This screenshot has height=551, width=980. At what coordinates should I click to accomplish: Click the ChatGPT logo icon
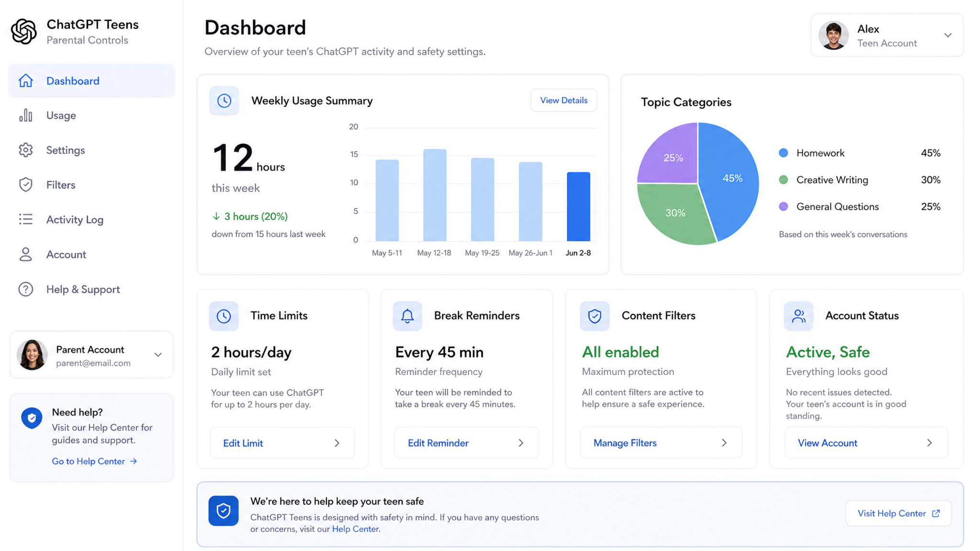tap(23, 32)
